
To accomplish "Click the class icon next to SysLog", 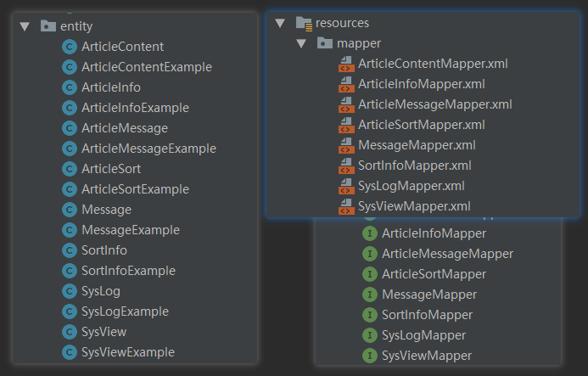I will [x=70, y=291].
